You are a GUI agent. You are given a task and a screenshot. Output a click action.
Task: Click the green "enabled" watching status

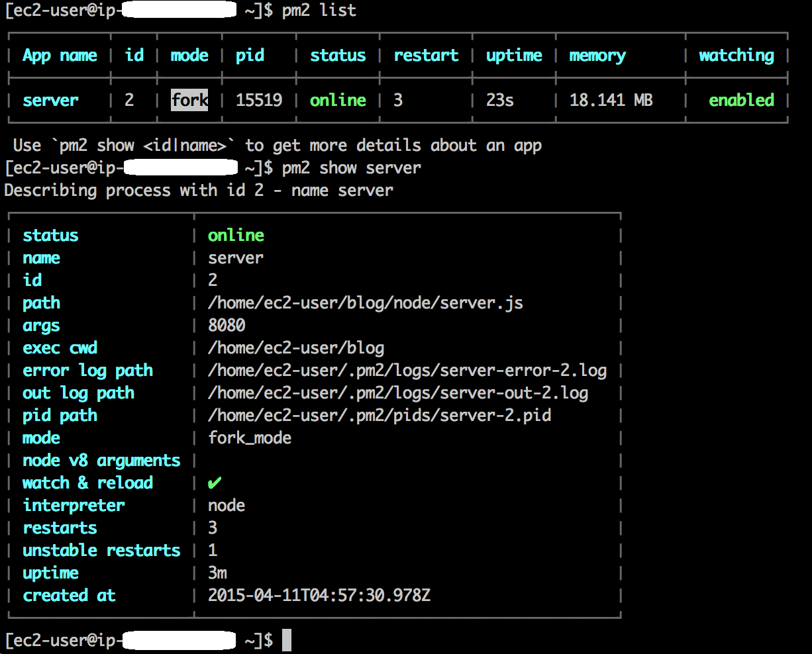point(741,100)
